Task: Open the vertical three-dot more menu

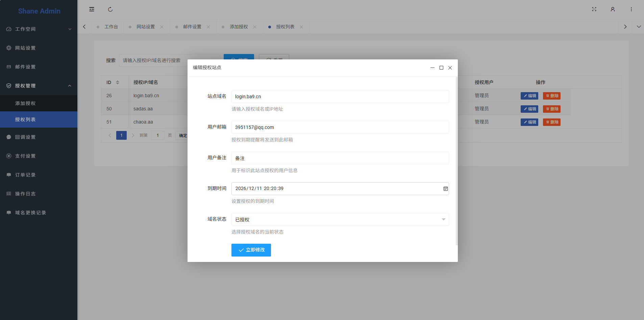Action: (x=631, y=9)
